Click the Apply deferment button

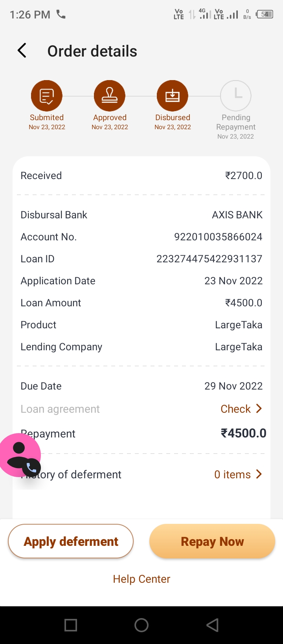click(71, 542)
